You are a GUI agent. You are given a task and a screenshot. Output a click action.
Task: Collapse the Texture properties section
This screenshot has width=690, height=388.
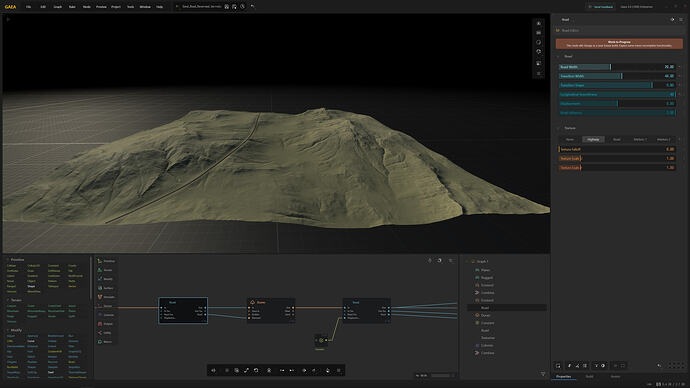(x=558, y=128)
